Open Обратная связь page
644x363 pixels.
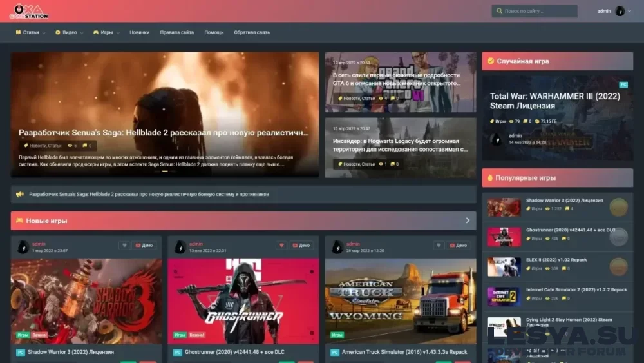pos(252,32)
